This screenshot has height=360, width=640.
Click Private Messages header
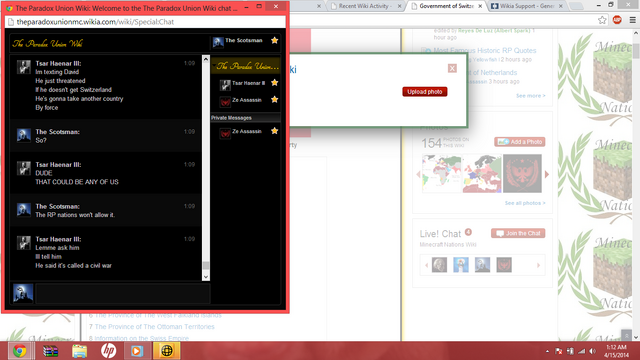pos(246,118)
